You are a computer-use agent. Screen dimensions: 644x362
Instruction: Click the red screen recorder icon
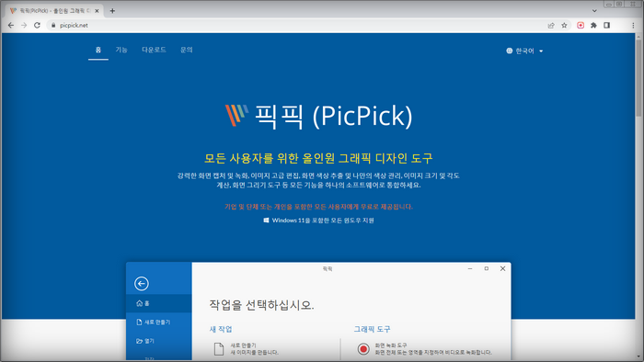(x=363, y=349)
